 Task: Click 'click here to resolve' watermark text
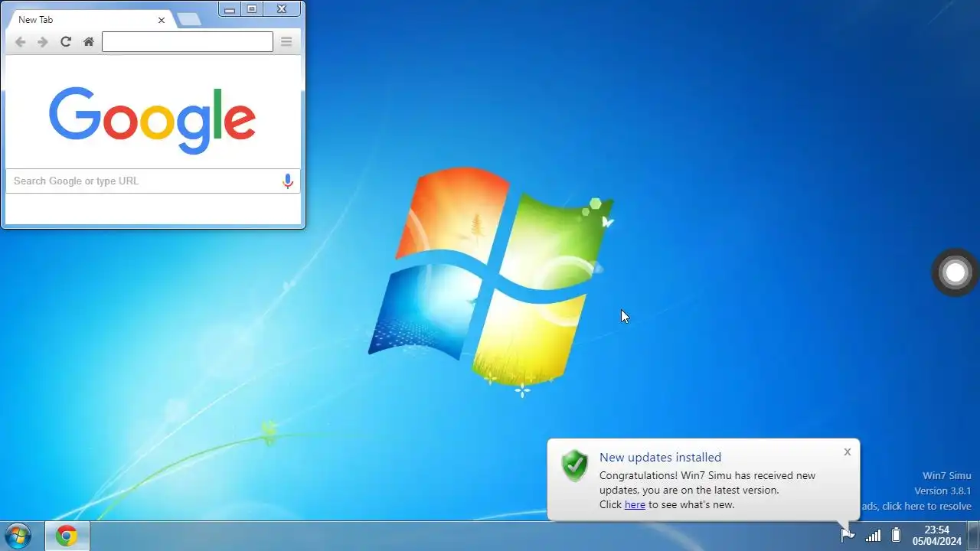pos(926,507)
